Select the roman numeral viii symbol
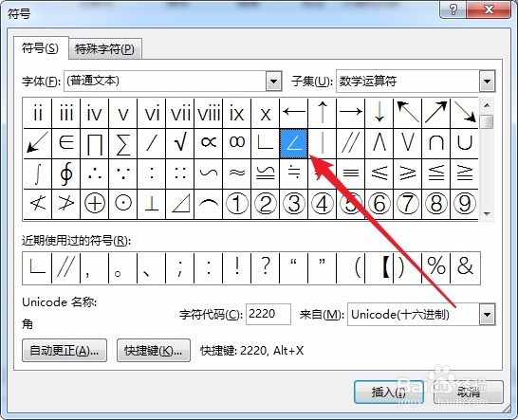The image size is (518, 420). coord(209,113)
